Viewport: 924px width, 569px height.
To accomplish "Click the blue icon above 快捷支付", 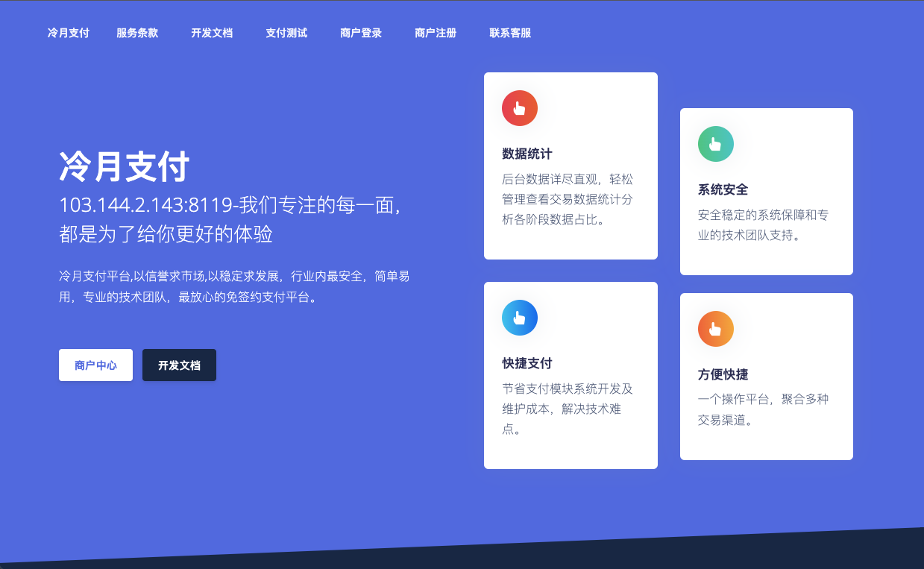I will pos(520,318).
